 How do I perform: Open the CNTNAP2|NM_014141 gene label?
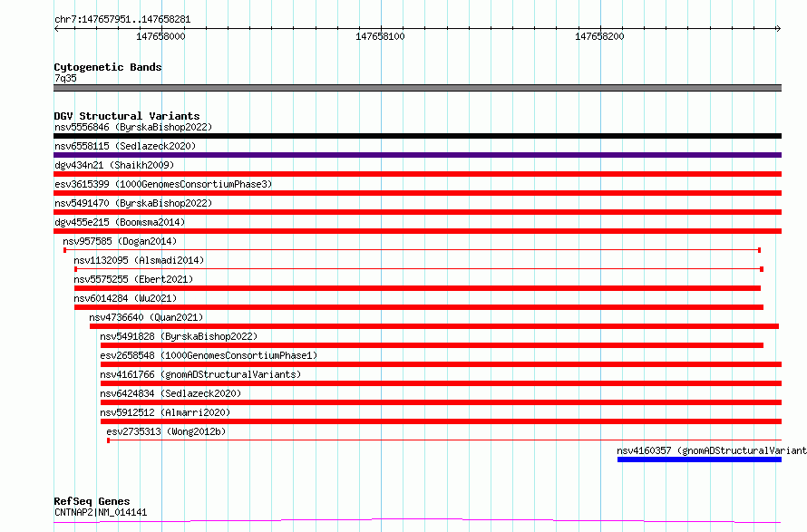pyautogui.click(x=101, y=512)
